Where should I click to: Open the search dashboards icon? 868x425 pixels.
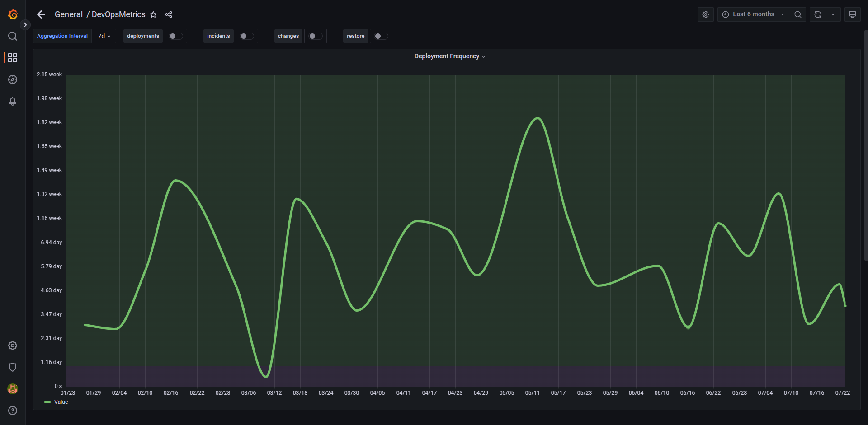(13, 36)
